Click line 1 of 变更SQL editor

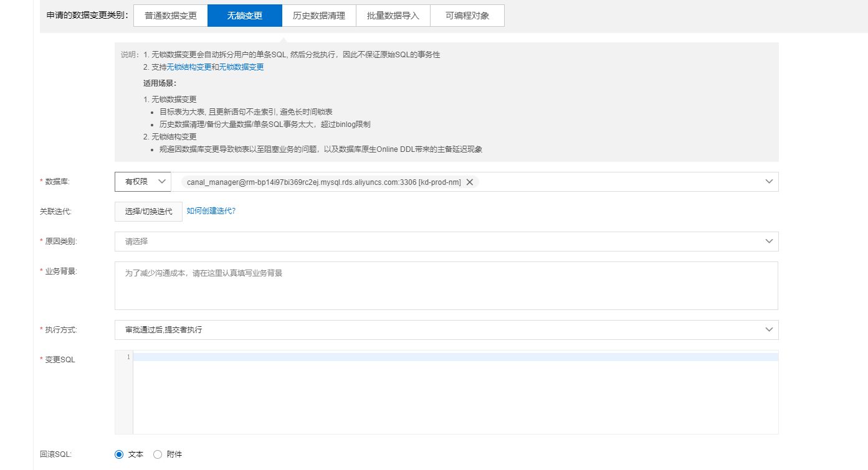[x=455, y=357]
